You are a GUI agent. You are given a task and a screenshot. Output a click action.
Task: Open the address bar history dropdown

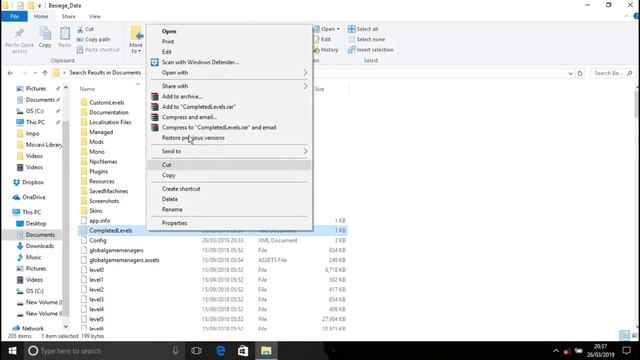coord(570,73)
